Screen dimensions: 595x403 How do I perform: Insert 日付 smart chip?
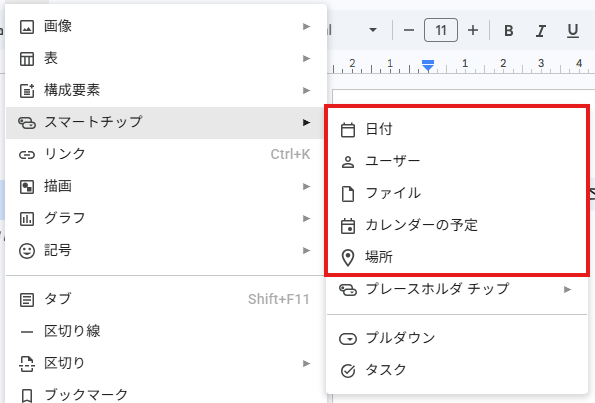pyautogui.click(x=457, y=130)
